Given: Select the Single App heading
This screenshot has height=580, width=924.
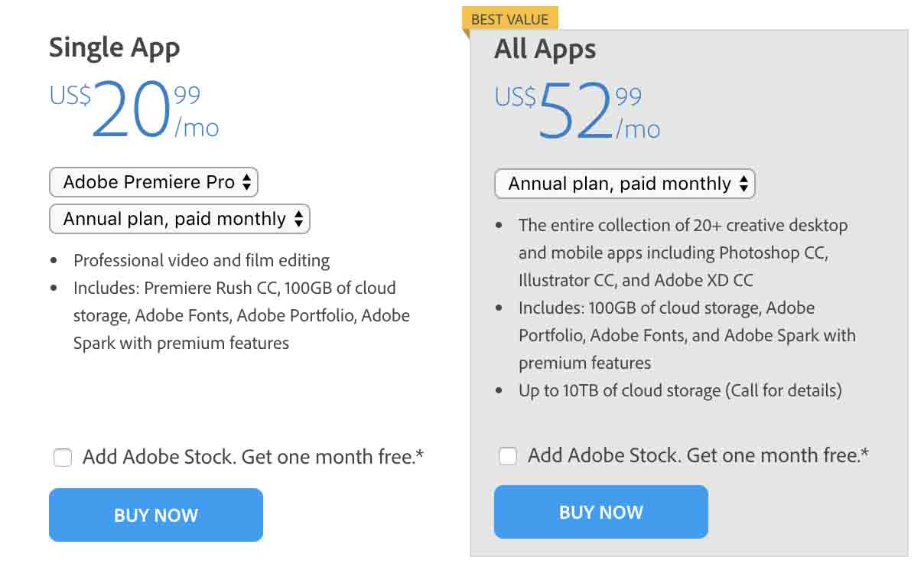Looking at the screenshot, I should tap(115, 47).
